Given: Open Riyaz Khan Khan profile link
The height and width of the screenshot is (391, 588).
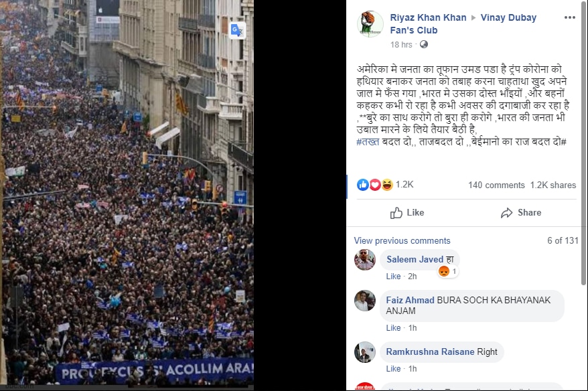Looking at the screenshot, I should coord(428,17).
